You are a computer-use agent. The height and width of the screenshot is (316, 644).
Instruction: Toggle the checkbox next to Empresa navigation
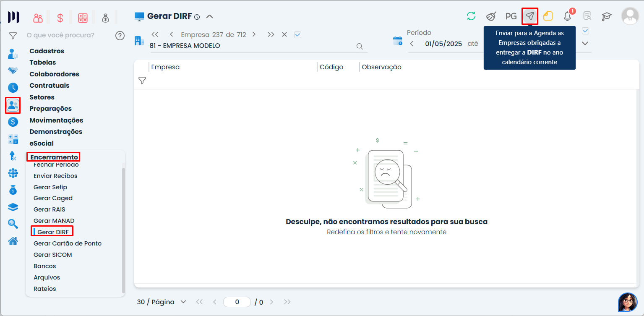(298, 35)
